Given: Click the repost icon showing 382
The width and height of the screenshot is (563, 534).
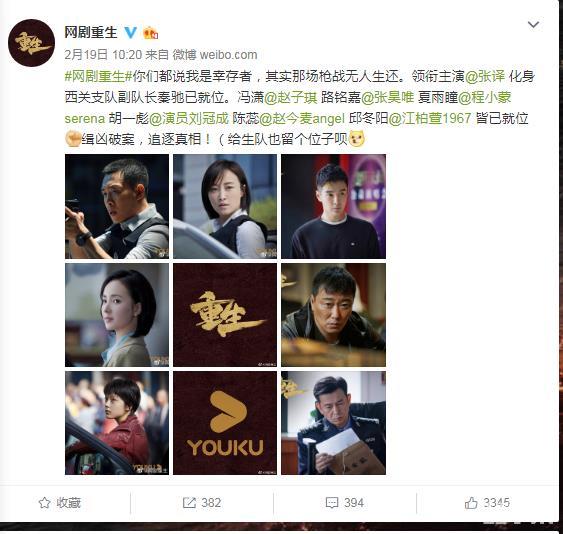Looking at the screenshot, I should 189,502.
